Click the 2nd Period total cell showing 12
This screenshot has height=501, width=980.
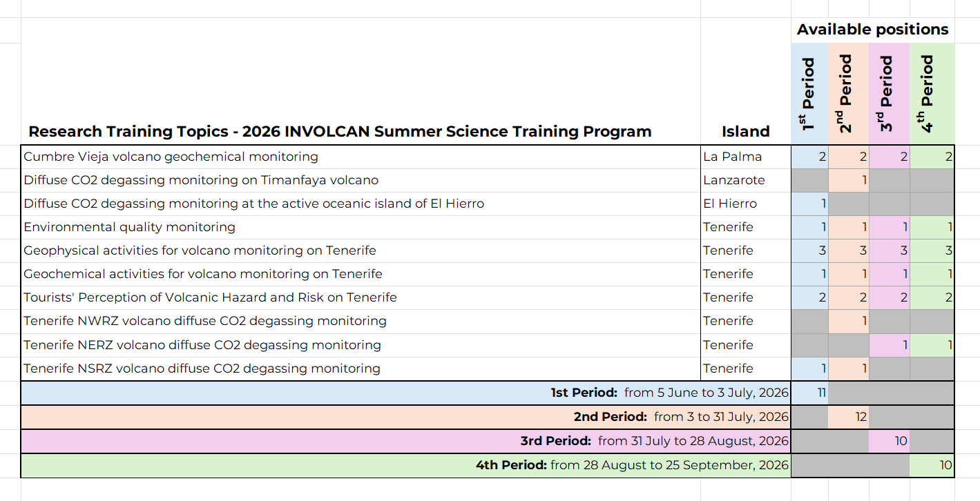point(849,417)
